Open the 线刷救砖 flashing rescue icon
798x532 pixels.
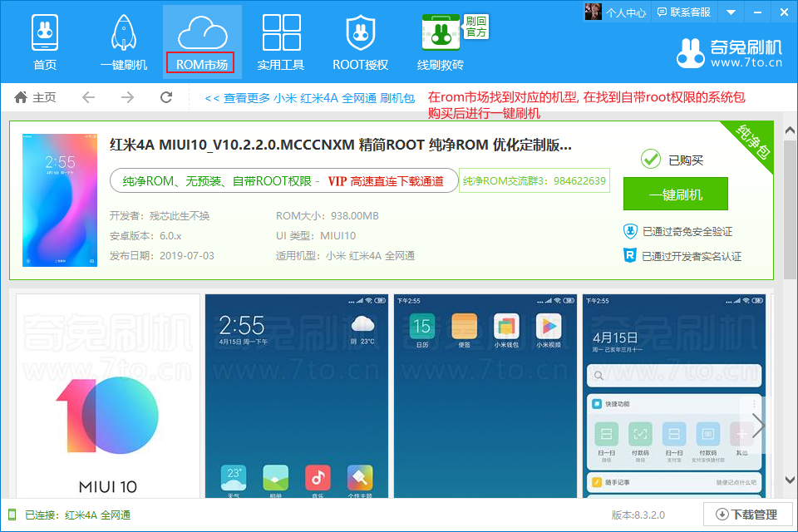coord(439,36)
